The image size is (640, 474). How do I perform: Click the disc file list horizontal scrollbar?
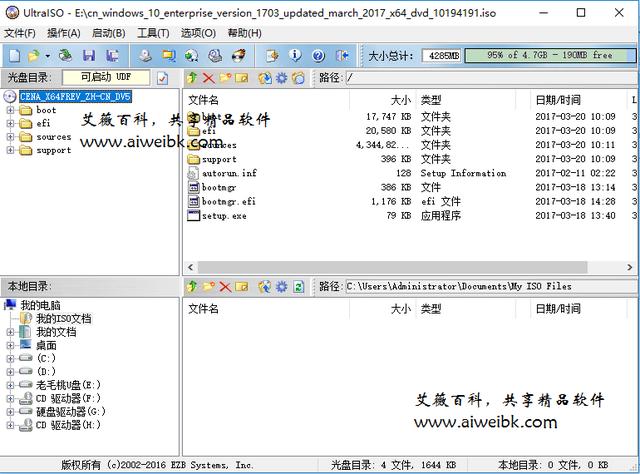click(x=393, y=267)
